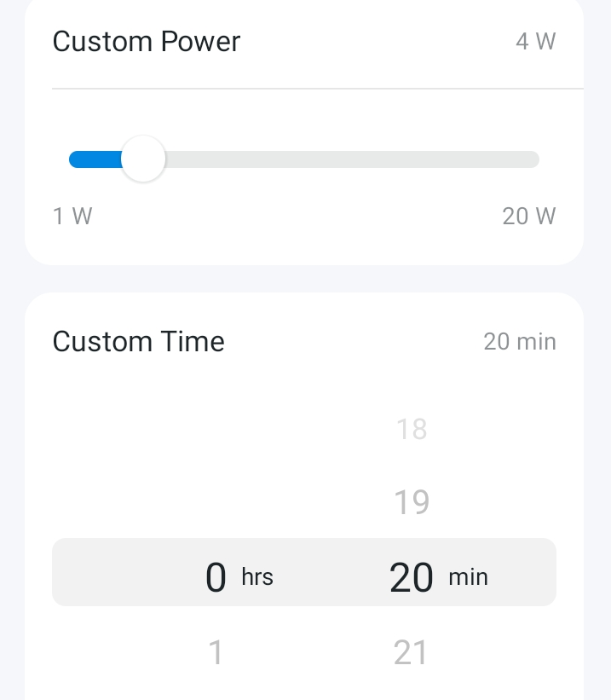Click the Custom Power heading

click(x=147, y=42)
